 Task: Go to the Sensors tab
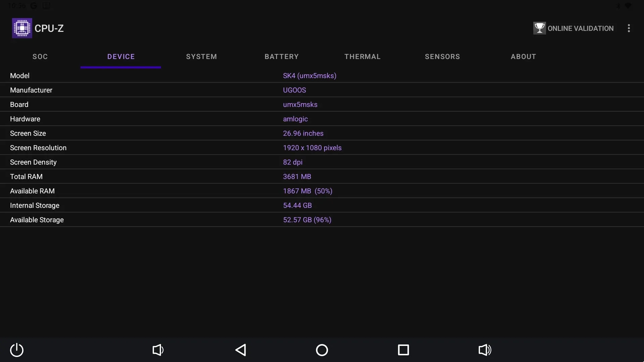[442, 57]
